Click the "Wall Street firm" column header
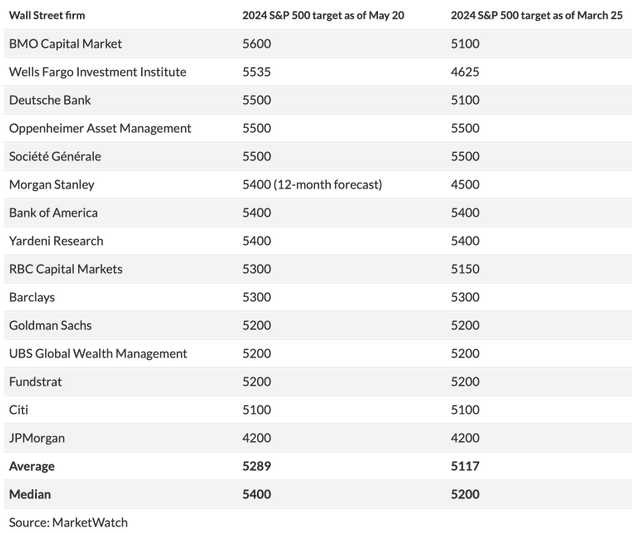The width and height of the screenshot is (632, 533). pyautogui.click(x=52, y=15)
